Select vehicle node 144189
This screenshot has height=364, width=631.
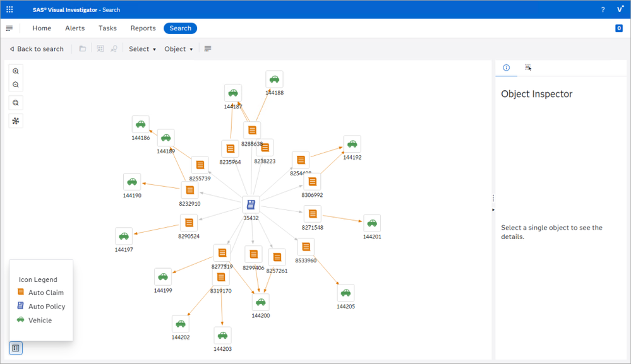click(x=165, y=138)
